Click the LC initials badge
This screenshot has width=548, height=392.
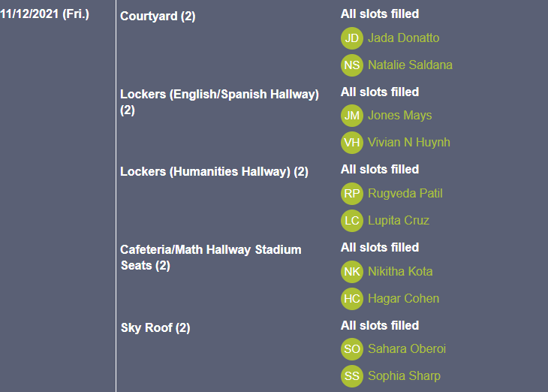coord(352,221)
